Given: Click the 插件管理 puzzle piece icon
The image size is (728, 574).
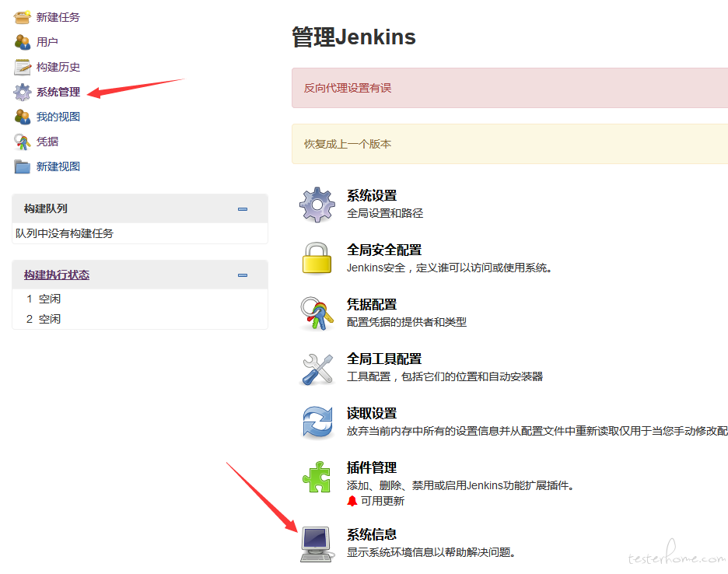Looking at the screenshot, I should coord(317,477).
